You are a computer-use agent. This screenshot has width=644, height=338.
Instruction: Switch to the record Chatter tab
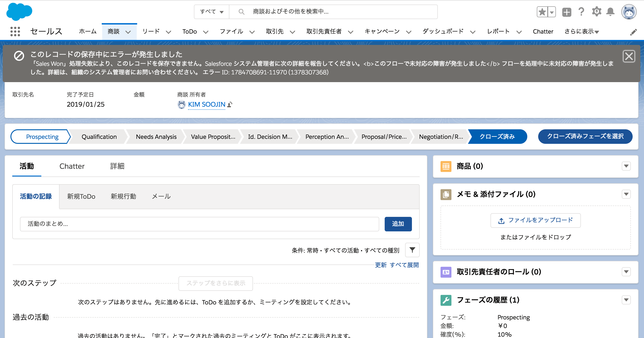[x=72, y=166]
